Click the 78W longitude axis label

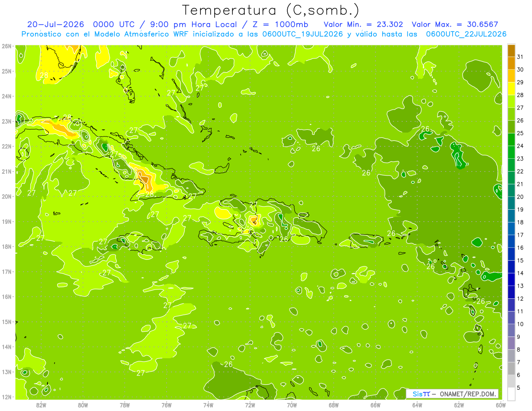point(125,405)
